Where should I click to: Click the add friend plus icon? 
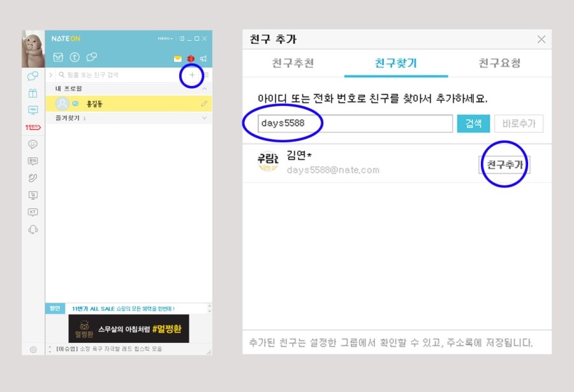click(x=192, y=75)
